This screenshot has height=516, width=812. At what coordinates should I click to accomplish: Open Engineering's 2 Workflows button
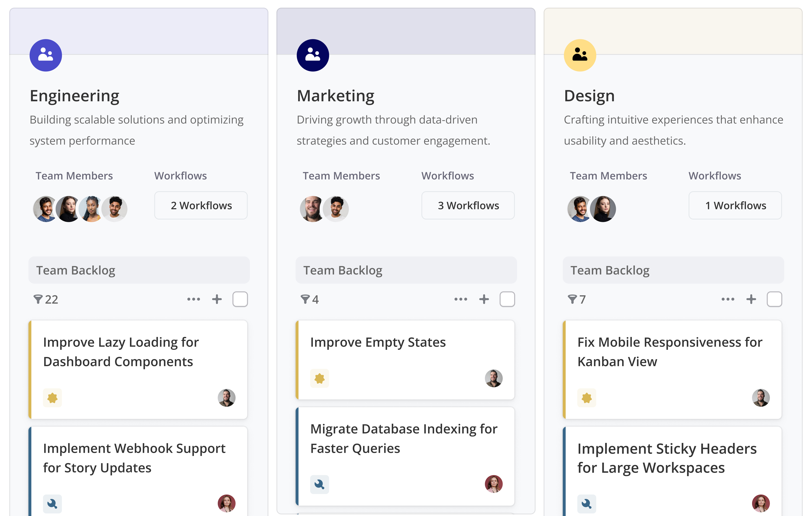(x=201, y=206)
